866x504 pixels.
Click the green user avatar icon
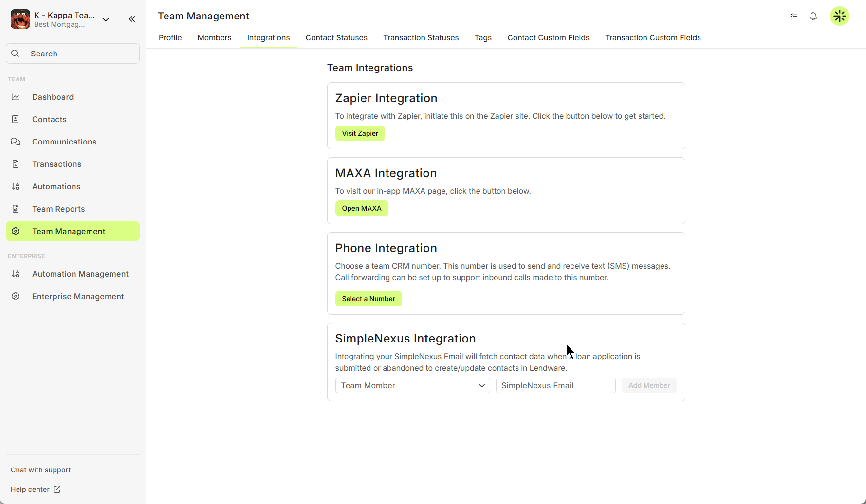click(x=839, y=16)
